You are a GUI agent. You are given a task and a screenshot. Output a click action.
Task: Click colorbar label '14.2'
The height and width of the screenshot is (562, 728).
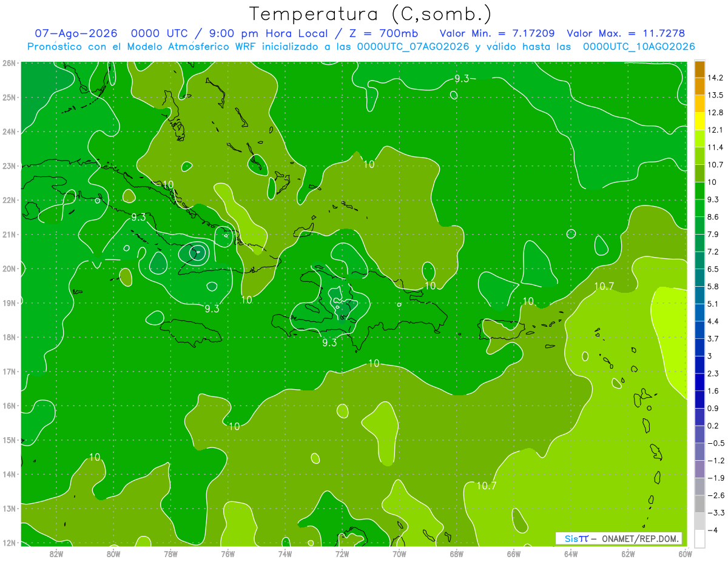coord(715,78)
